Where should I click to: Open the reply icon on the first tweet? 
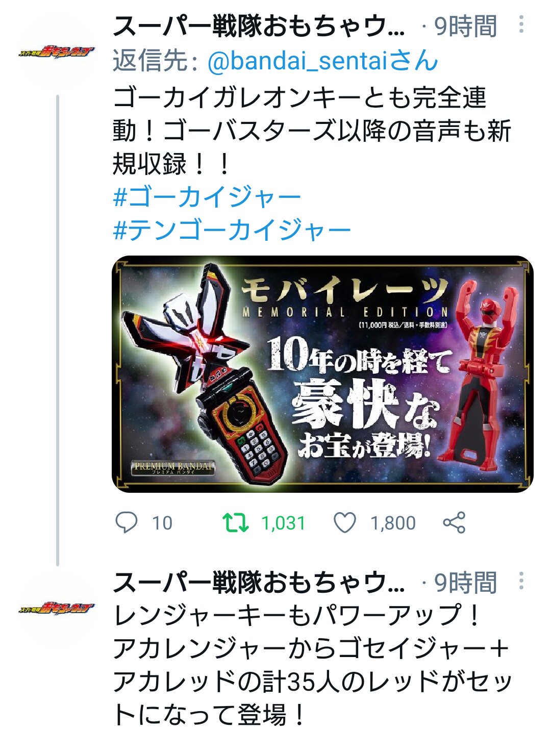pyautogui.click(x=126, y=523)
